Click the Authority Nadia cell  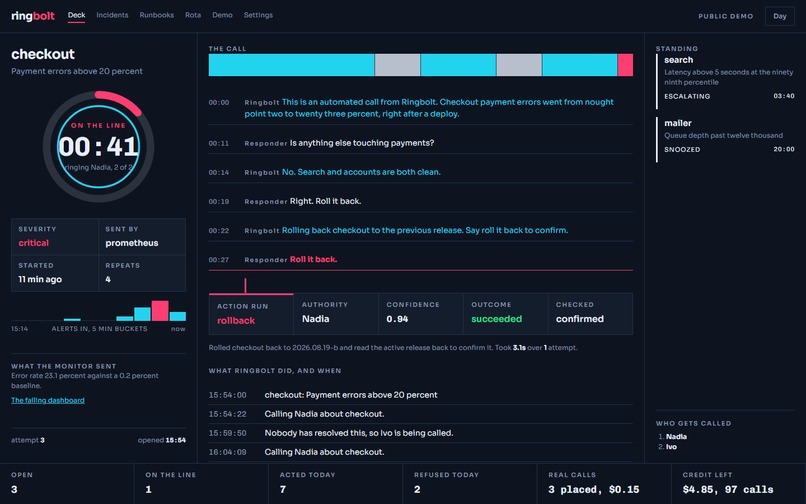[336, 314]
